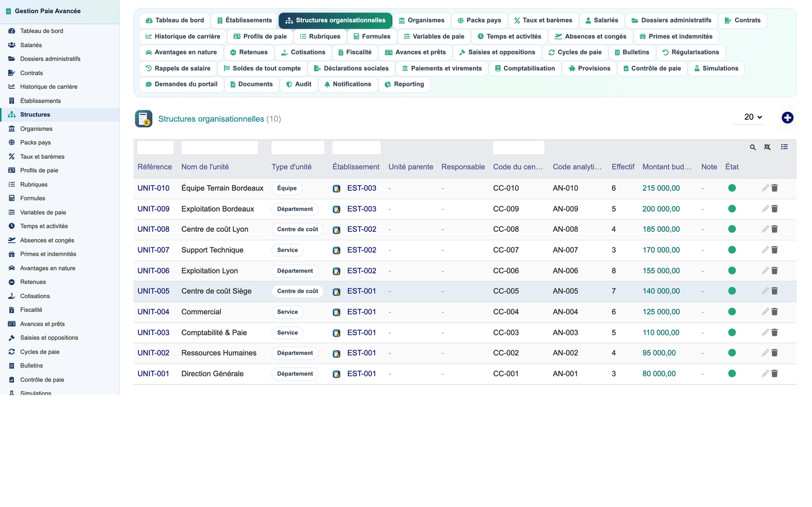
Task: Follow EST-003 link in UNIT-010 row
Action: click(361, 188)
